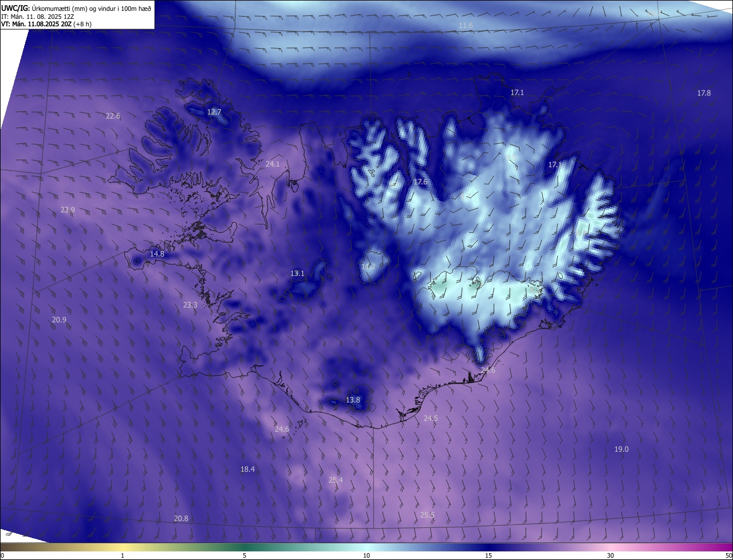
Task: Click the 'VT: Mán. 11.08.2025 20Z (+8 h)' line
Action: pos(46,24)
